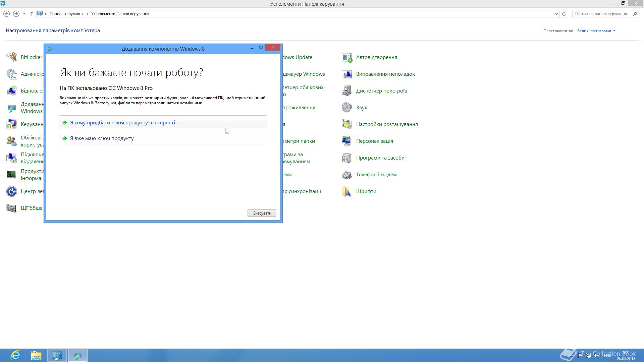Open the Виправлення неполадок icon
The width and height of the screenshot is (644, 362).
click(347, 74)
